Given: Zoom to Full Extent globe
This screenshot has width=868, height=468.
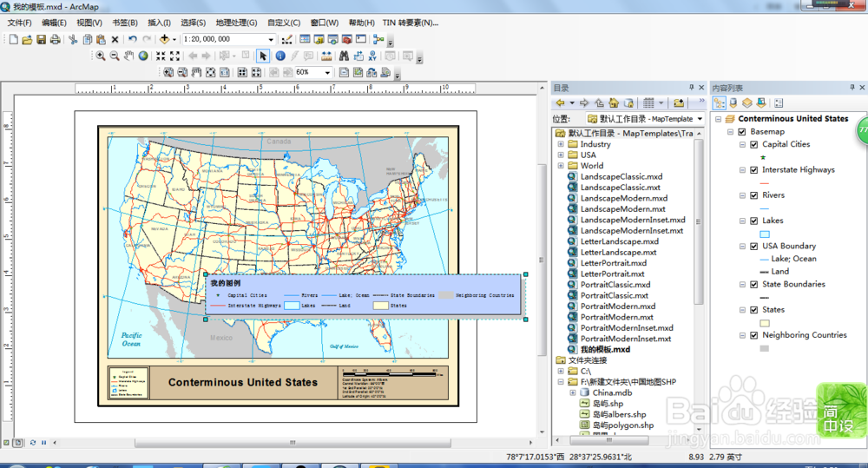Looking at the screenshot, I should tap(143, 56).
